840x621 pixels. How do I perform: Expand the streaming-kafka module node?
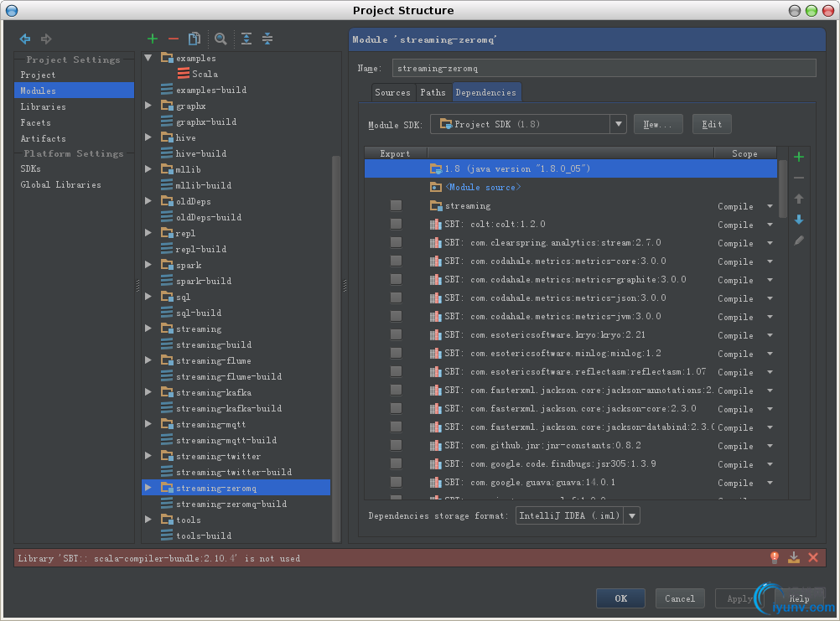pyautogui.click(x=148, y=392)
